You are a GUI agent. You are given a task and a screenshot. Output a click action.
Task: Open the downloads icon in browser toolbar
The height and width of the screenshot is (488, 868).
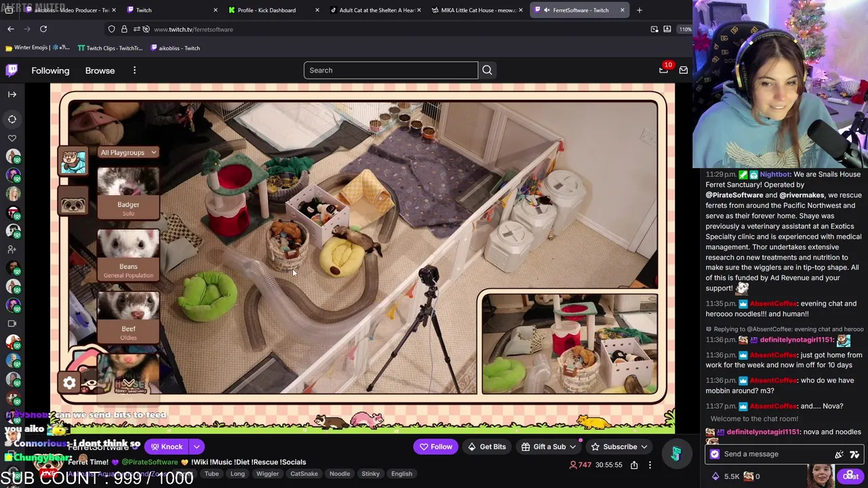coord(667,29)
